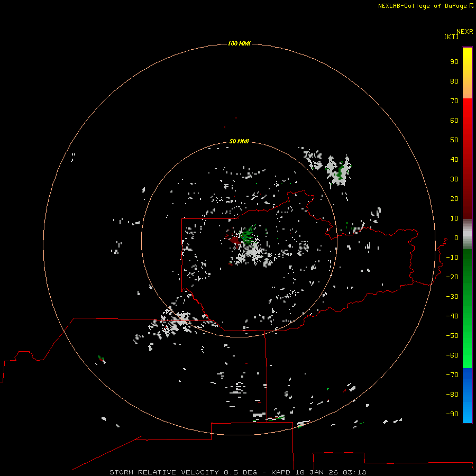The image size is (476, 476).
Task: Click the 50 NMI range ring label
Action: (239, 141)
